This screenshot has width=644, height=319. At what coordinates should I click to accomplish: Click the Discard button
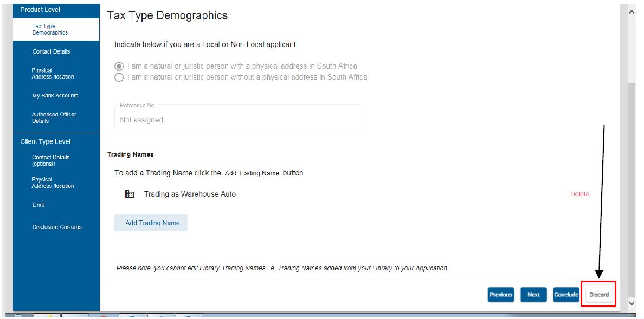pos(599,295)
